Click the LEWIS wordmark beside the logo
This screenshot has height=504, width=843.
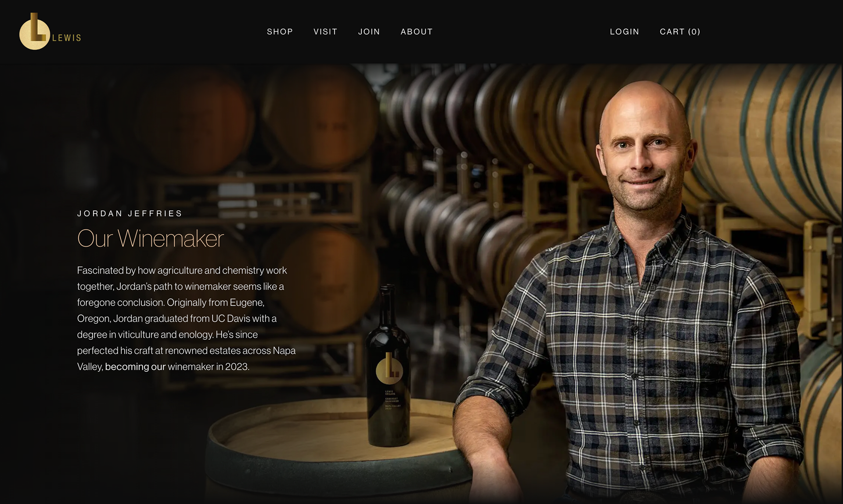click(67, 38)
